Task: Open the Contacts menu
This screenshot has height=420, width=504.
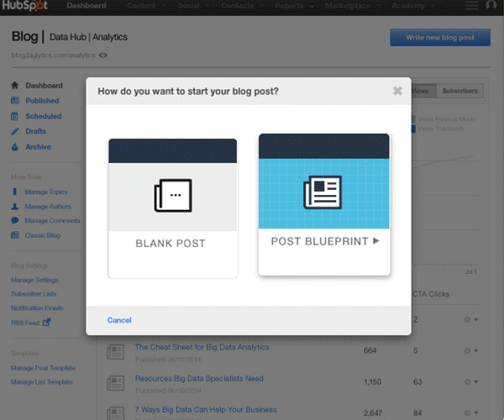Action: point(239,6)
